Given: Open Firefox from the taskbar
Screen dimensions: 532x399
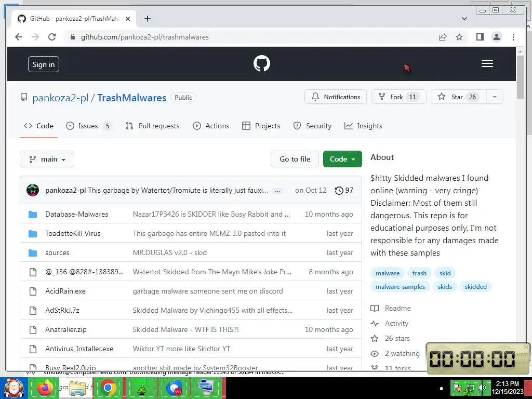Looking at the screenshot, I should pos(45,388).
